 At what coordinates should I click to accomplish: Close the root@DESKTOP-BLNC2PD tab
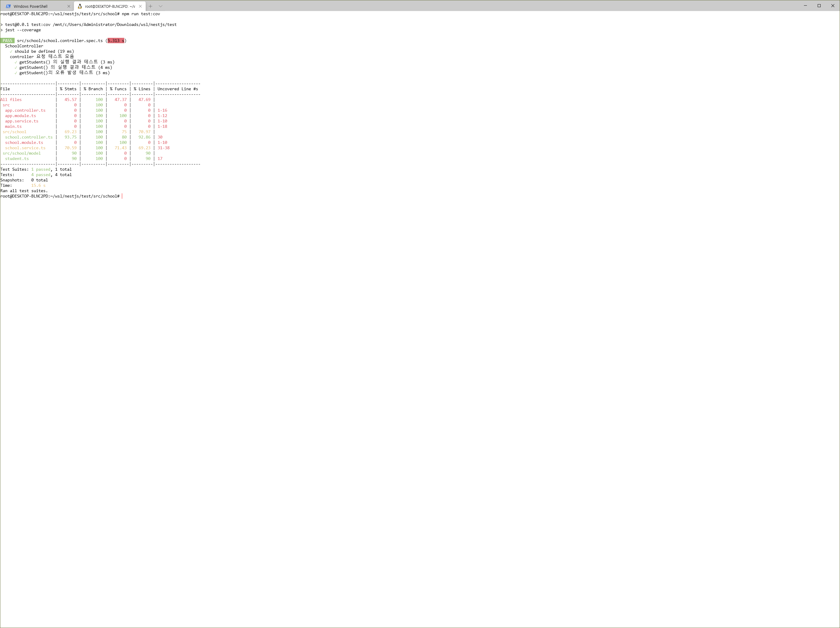[140, 6]
